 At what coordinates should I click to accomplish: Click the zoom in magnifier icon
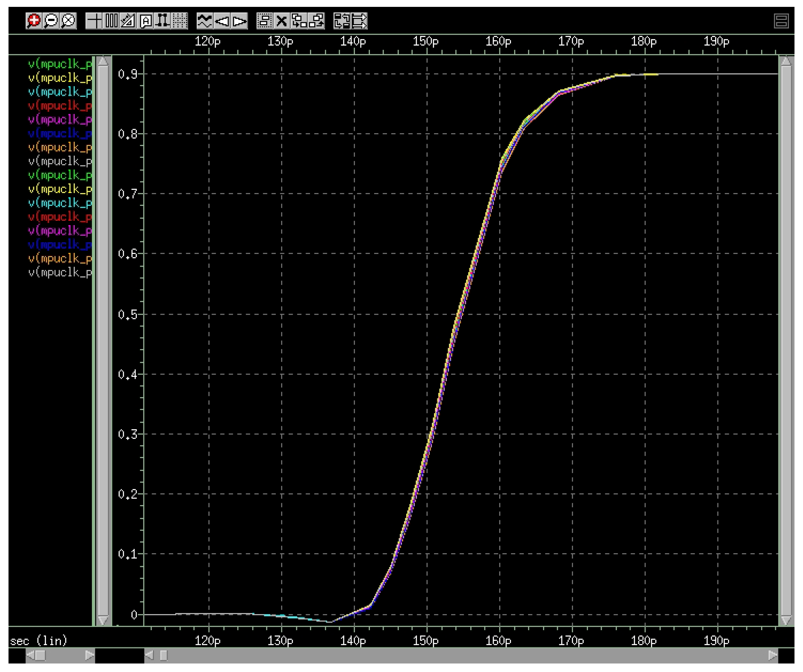coord(34,21)
